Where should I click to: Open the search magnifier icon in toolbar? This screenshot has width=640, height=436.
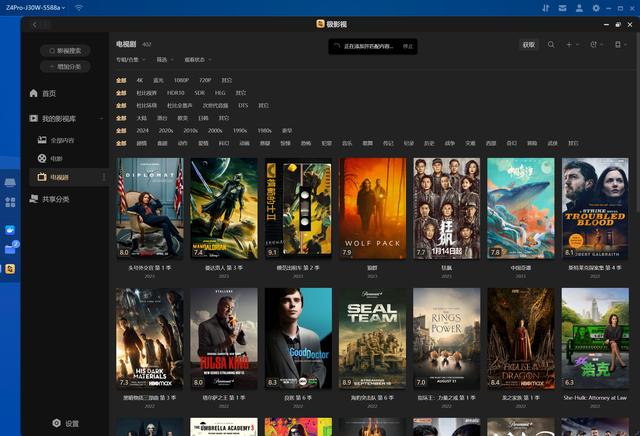pyautogui.click(x=551, y=44)
